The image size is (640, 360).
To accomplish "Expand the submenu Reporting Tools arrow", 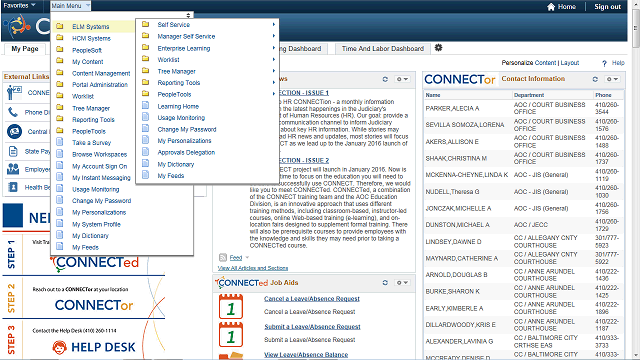I will point(274,82).
